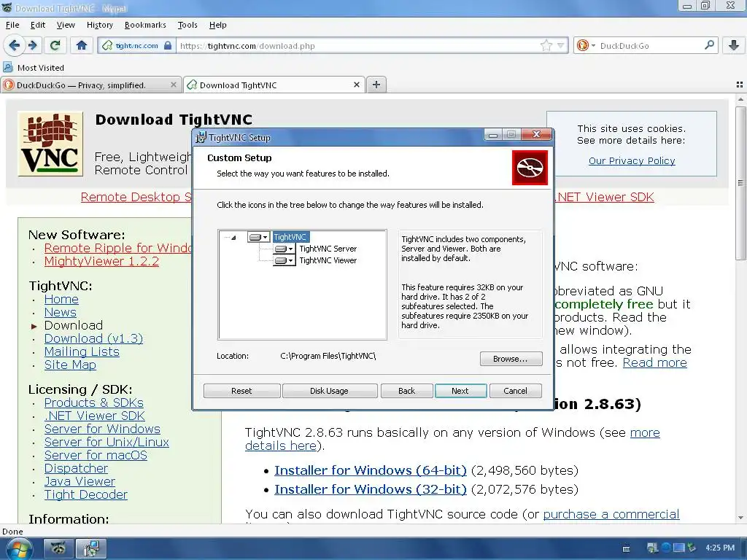The height and width of the screenshot is (560, 747).
Task: Go Back in the TightVNC Setup wizard
Action: coord(406,391)
